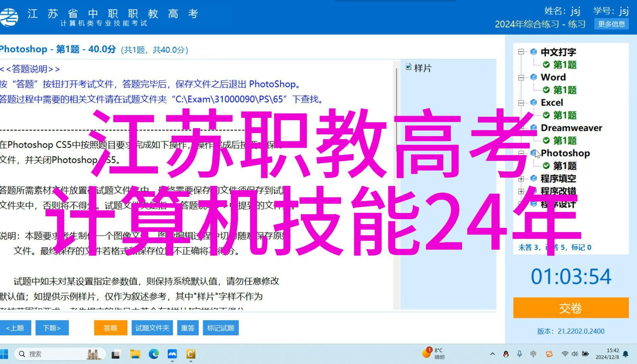This screenshot has height=364, width=637.
Task: Click green check icon under Photoshop
Action: [546, 165]
